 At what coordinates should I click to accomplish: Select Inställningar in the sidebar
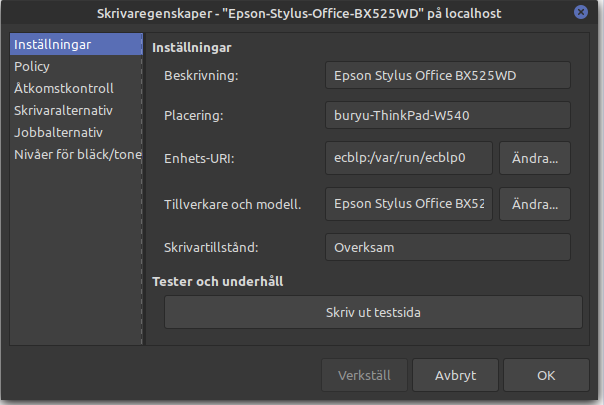point(76,44)
